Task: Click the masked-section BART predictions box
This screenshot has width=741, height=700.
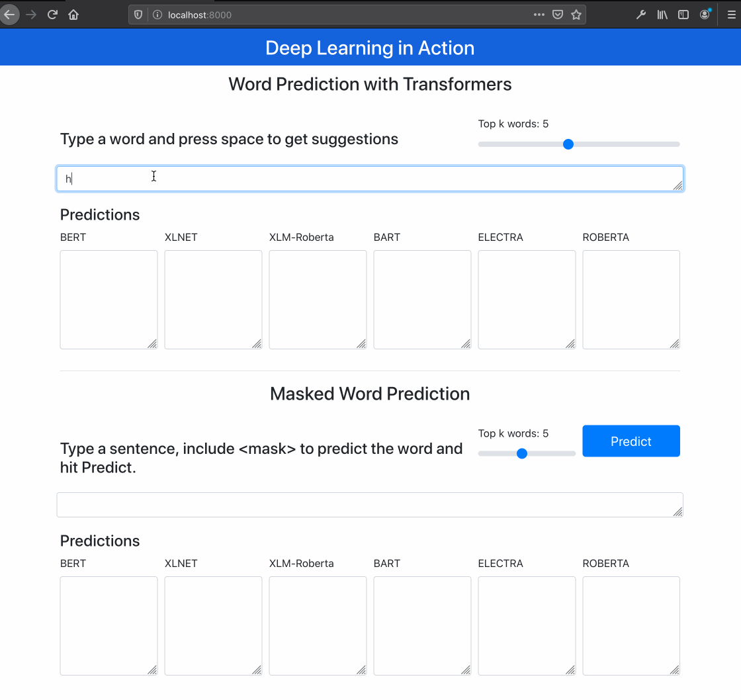Action: click(422, 626)
